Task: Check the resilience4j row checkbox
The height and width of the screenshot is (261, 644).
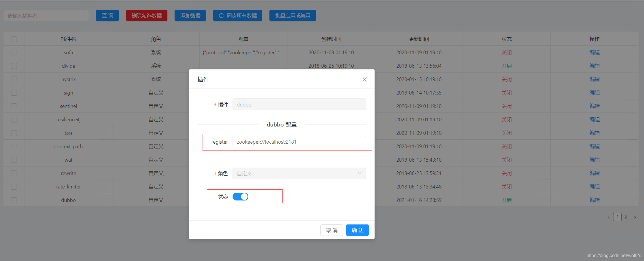Action: coord(14,119)
